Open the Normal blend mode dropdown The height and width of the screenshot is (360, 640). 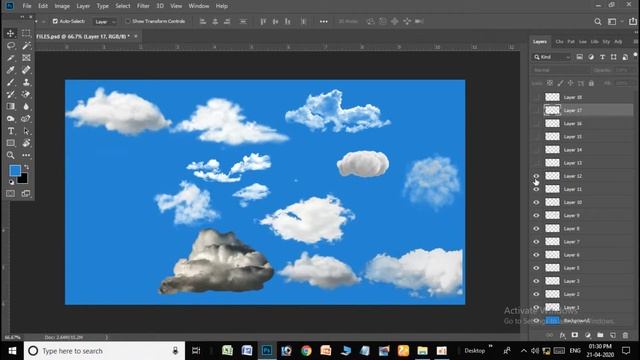point(560,70)
